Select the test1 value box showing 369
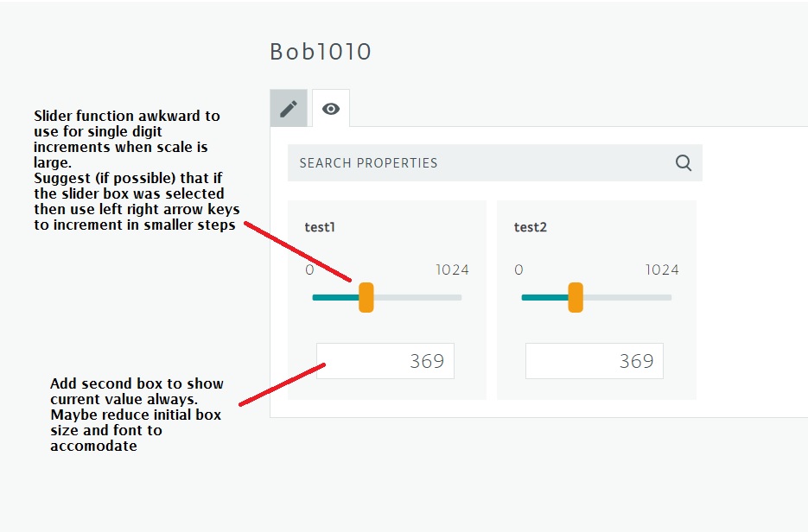 [384, 360]
